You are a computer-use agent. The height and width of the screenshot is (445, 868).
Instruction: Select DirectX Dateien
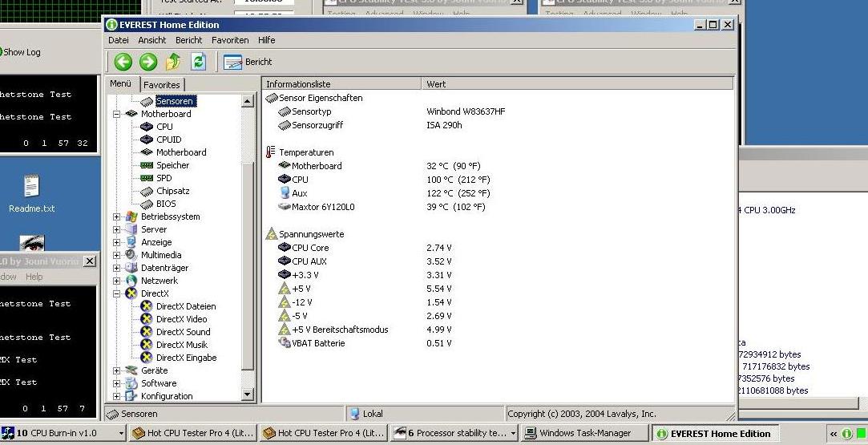tap(186, 306)
